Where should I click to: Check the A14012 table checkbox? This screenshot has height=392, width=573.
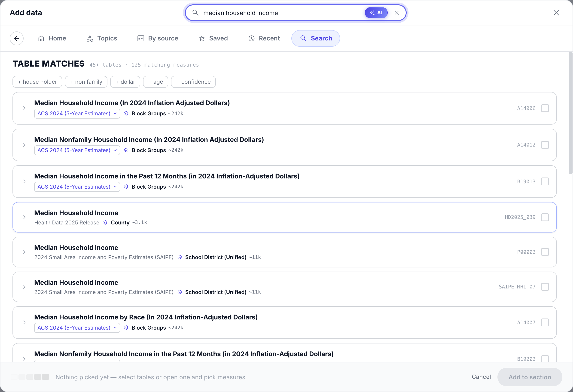point(545,145)
